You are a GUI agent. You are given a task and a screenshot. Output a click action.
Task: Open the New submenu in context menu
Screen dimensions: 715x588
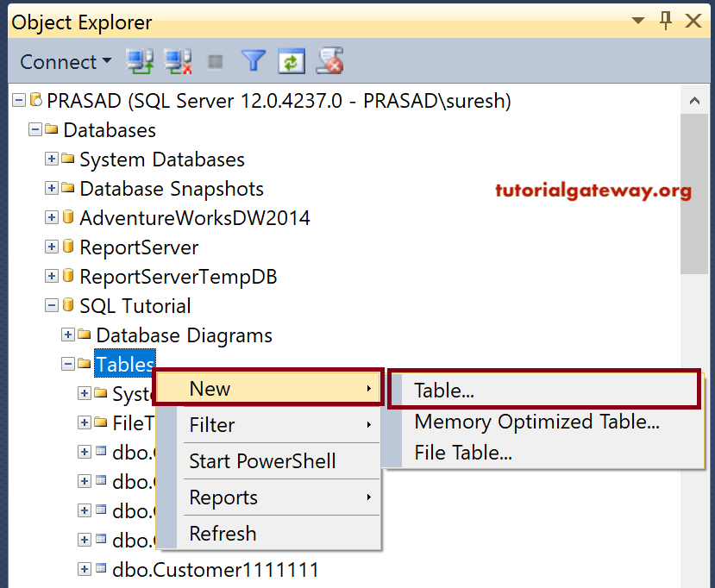[x=268, y=388]
